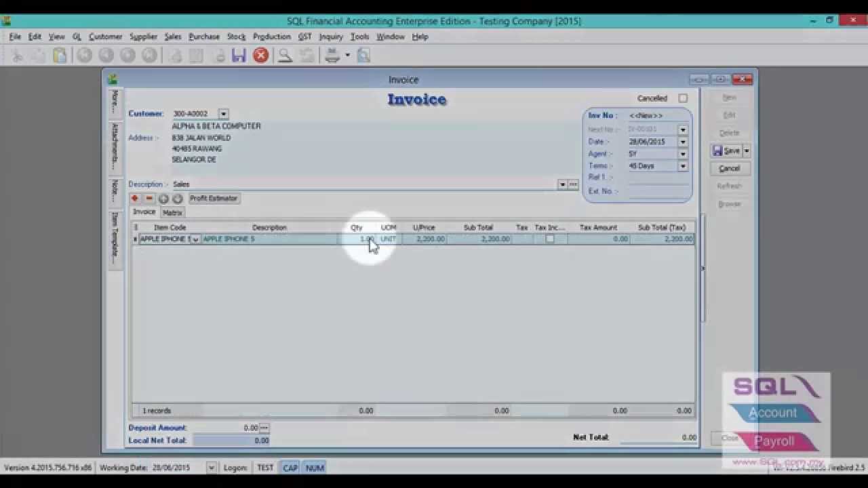
Task: Click the Save button in right panel
Action: click(x=727, y=150)
